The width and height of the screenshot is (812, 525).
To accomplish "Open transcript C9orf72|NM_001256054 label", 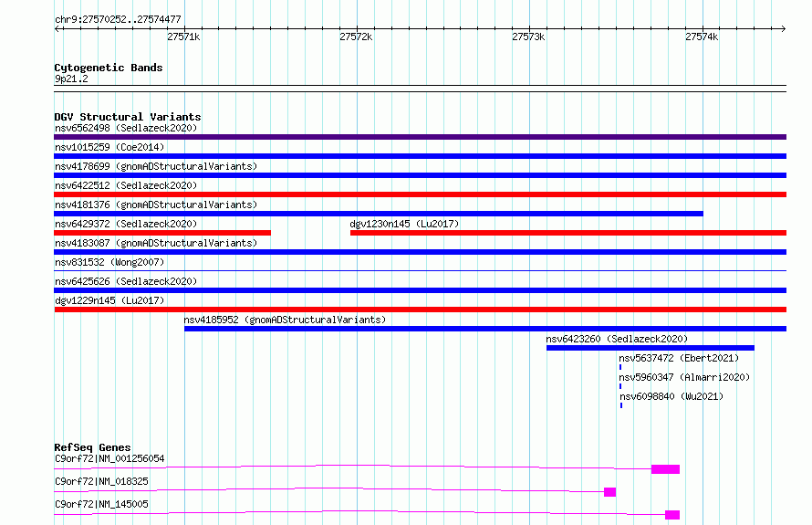I will pyautogui.click(x=109, y=458).
